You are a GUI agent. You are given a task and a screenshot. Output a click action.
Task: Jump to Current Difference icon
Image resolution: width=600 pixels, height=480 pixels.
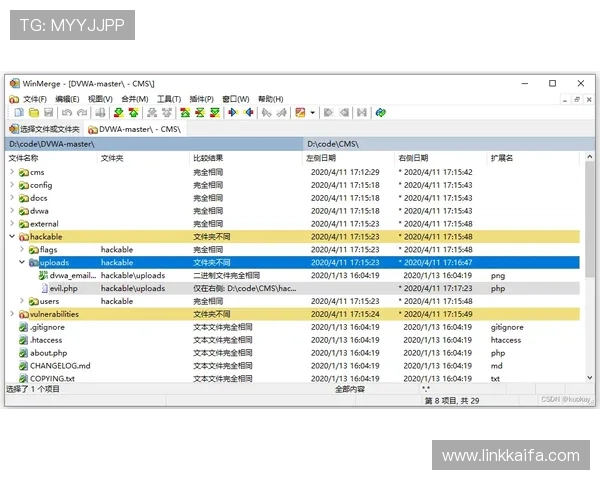pyautogui.click(x=200, y=113)
